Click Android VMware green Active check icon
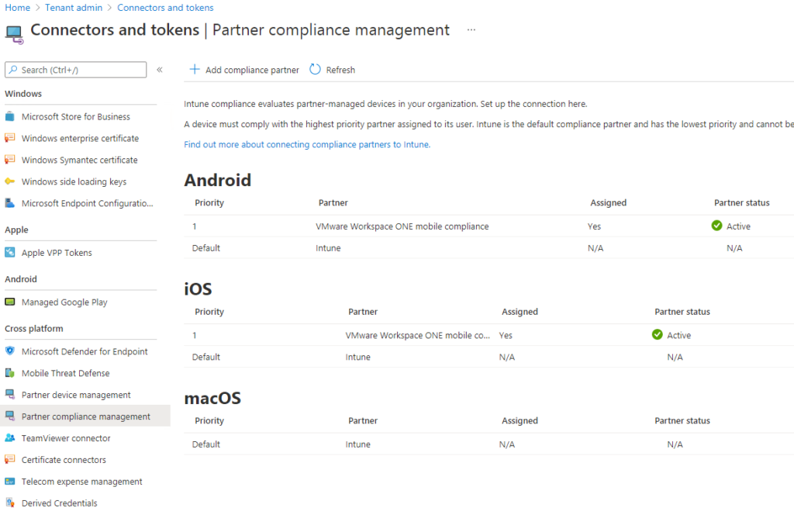 pos(716,226)
